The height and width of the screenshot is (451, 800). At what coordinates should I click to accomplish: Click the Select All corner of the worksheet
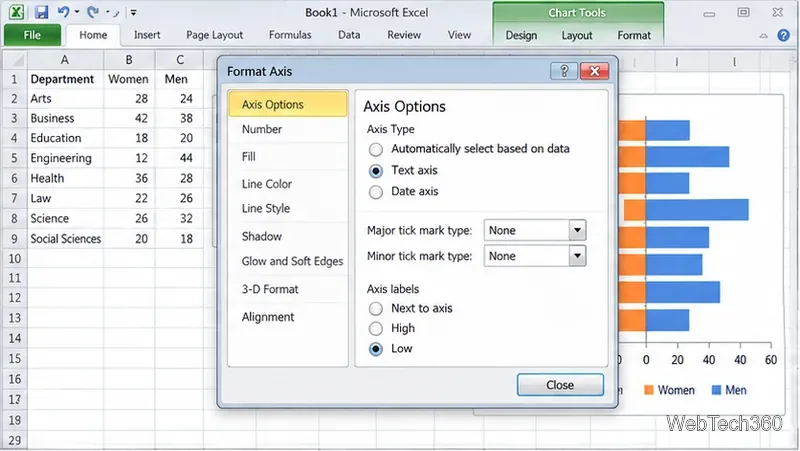point(14,60)
